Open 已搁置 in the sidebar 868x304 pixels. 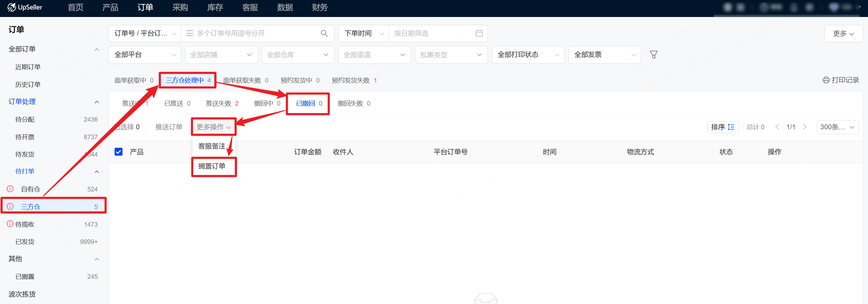coord(25,276)
